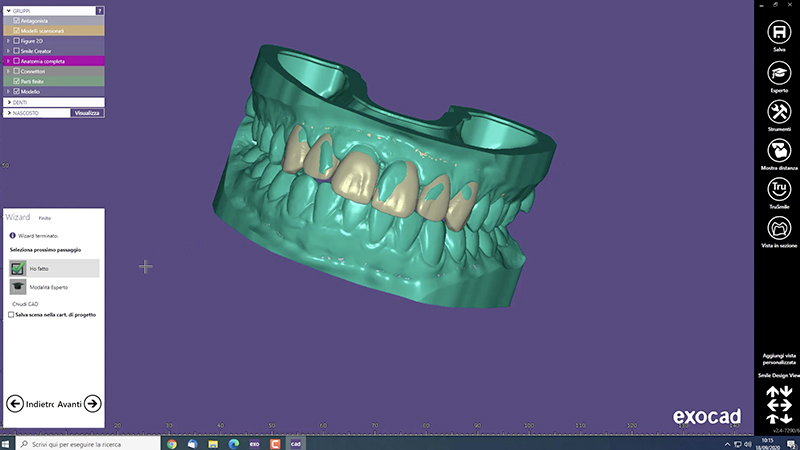Check Salva scena nella cart. di progetto
The width and height of the screenshot is (800, 450).
(x=11, y=313)
